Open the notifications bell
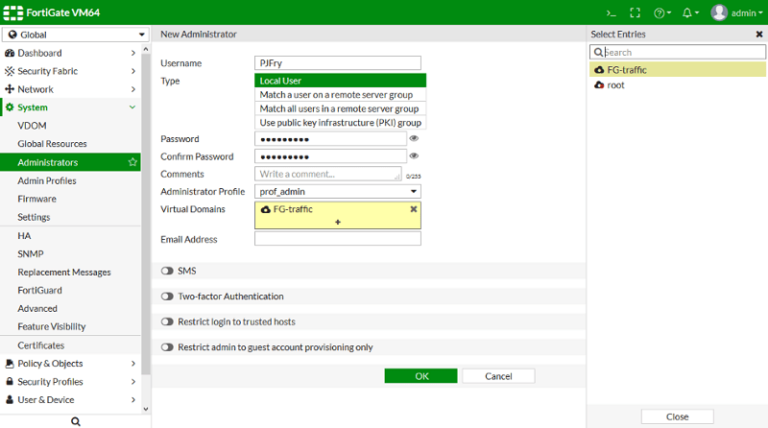This screenshot has height=428, width=768. pyautogui.click(x=690, y=13)
